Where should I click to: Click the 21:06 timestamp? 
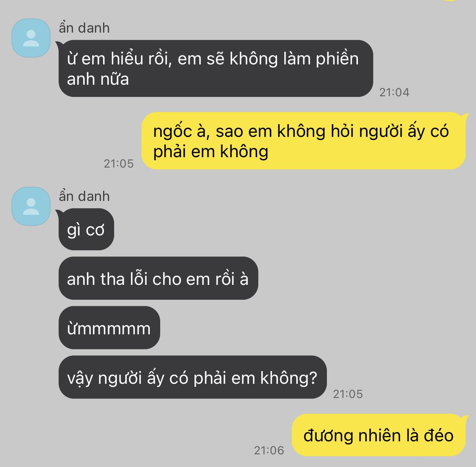(x=269, y=450)
